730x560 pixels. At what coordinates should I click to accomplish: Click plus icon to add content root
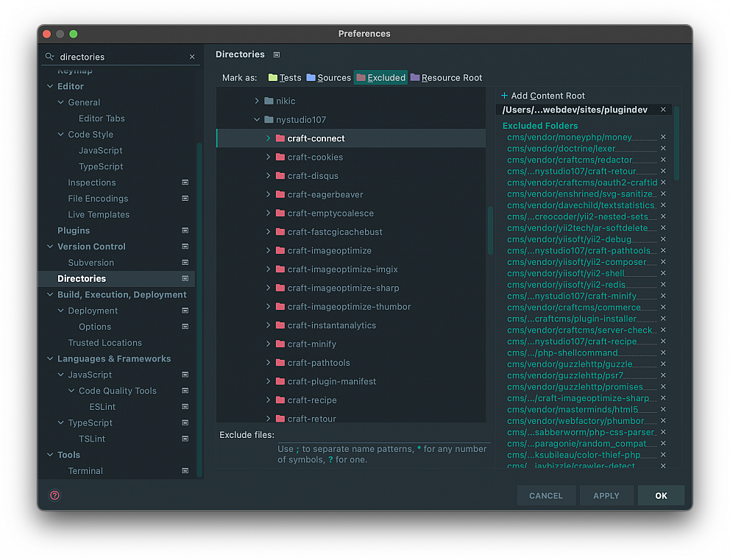[504, 96]
